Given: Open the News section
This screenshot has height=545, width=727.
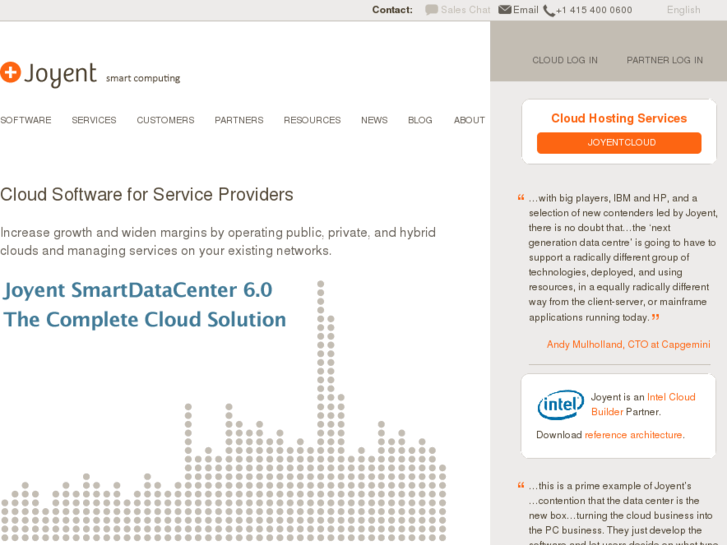Looking at the screenshot, I should pyautogui.click(x=374, y=120).
